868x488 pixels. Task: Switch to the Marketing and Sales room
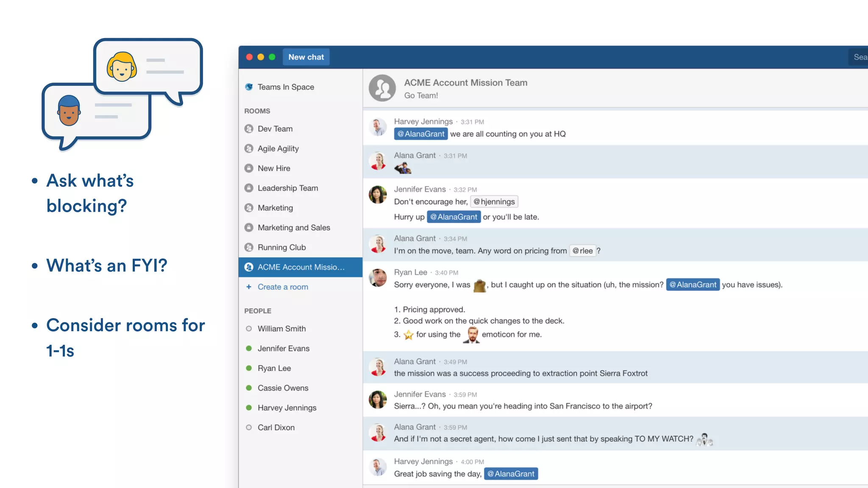[294, 227]
